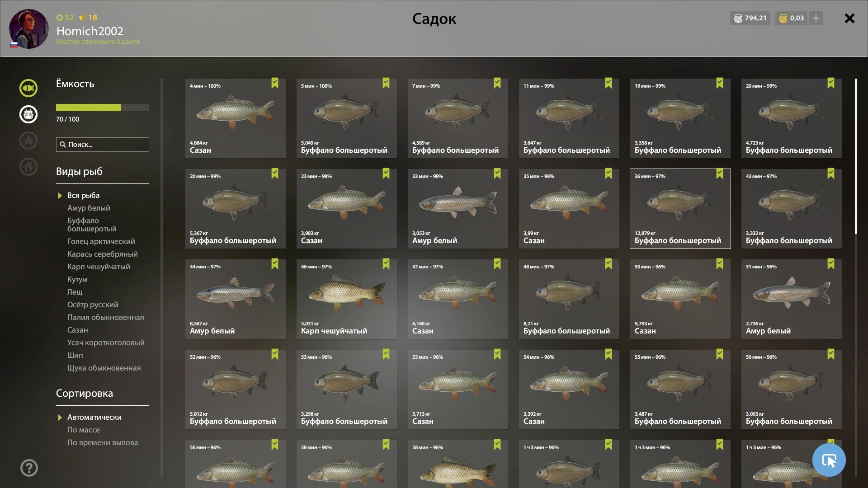868x488 pixels.
Task: Open the help question mark icon
Action: point(29,468)
